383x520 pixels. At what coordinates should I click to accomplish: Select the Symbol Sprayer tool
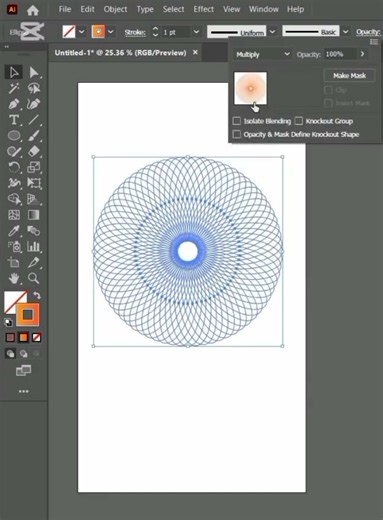click(x=14, y=247)
